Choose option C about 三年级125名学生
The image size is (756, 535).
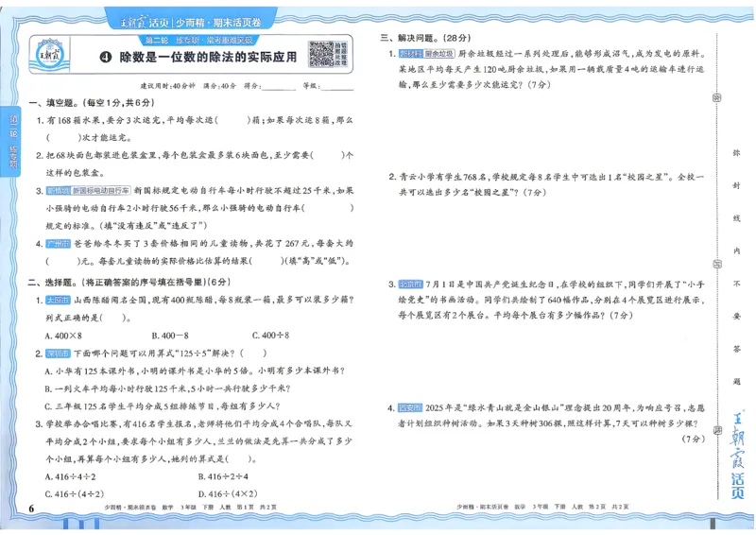click(163, 406)
